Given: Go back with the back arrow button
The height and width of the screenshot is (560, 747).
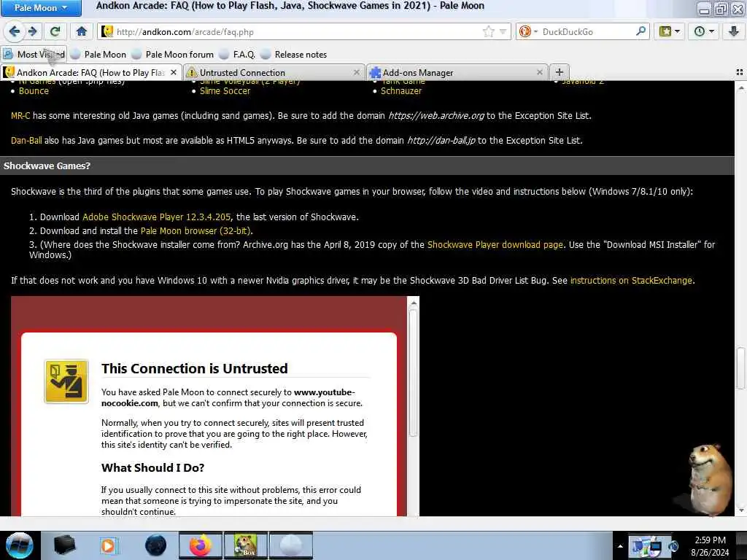Looking at the screenshot, I should tap(15, 31).
